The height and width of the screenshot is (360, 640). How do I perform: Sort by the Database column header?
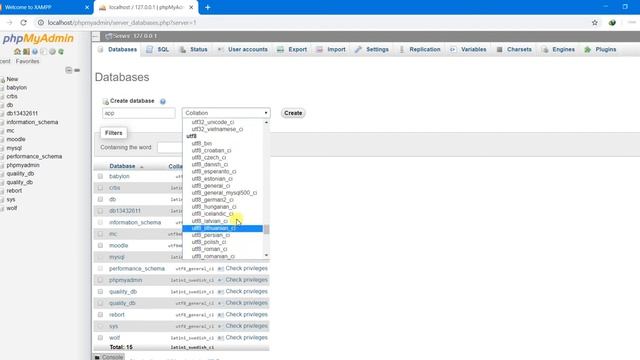pyautogui.click(x=122, y=166)
